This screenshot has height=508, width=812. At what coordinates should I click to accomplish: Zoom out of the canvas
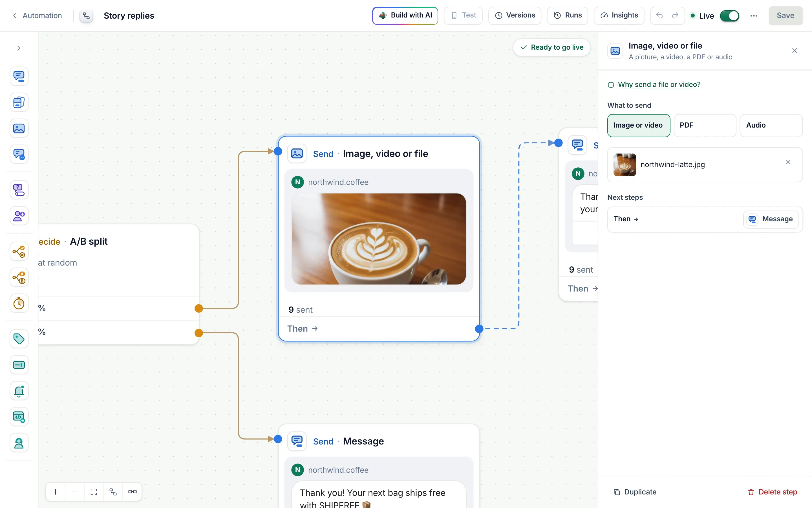click(75, 492)
